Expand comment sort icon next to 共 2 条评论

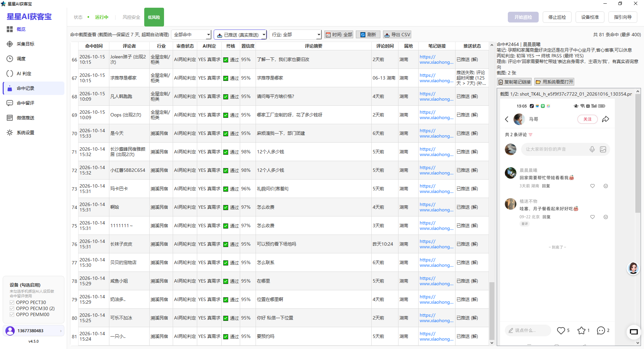coord(531,135)
